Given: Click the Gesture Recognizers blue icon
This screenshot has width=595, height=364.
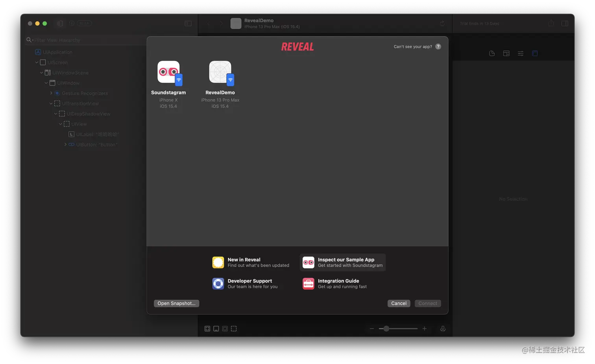Looking at the screenshot, I should pyautogui.click(x=57, y=93).
